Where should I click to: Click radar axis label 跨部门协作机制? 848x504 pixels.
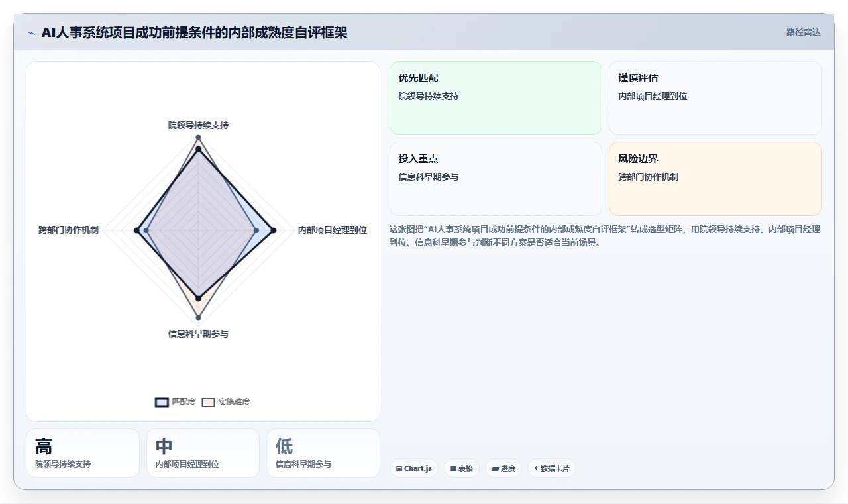coord(69,230)
